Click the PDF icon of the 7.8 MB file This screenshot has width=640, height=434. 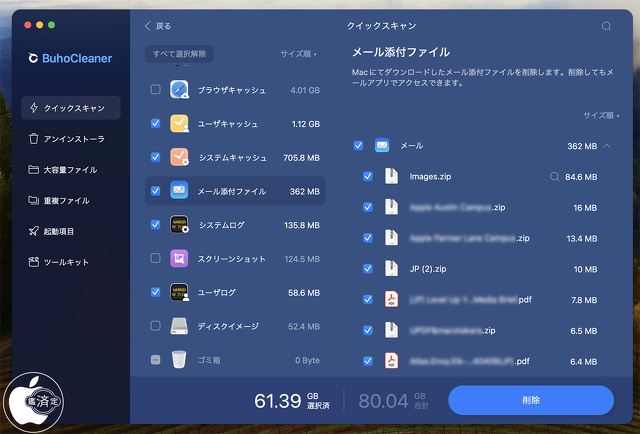[391, 299]
